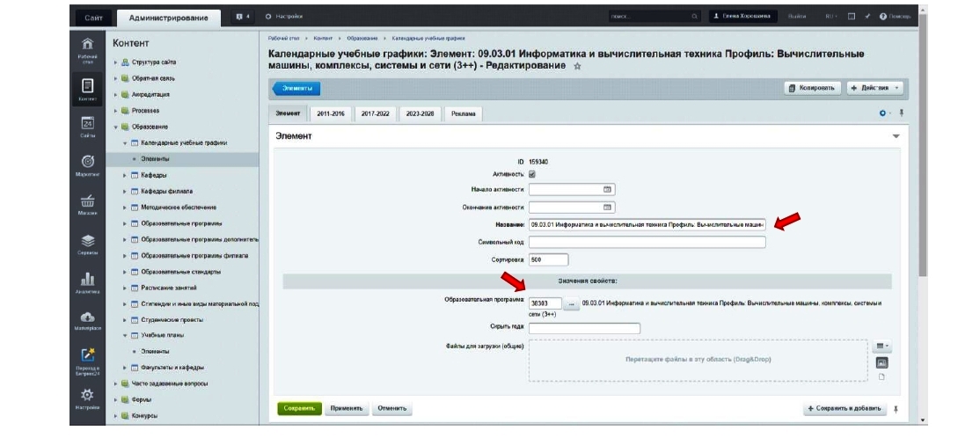Collapse the Образование tree section

click(117, 127)
